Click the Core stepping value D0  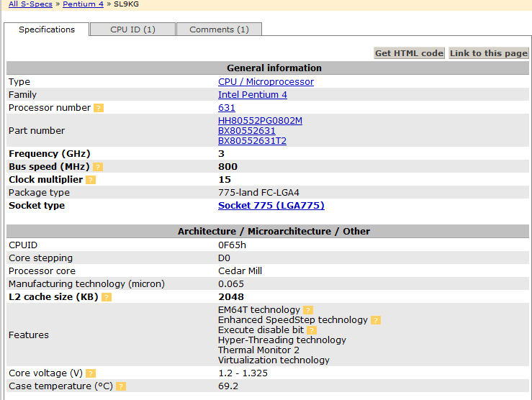coord(224,258)
